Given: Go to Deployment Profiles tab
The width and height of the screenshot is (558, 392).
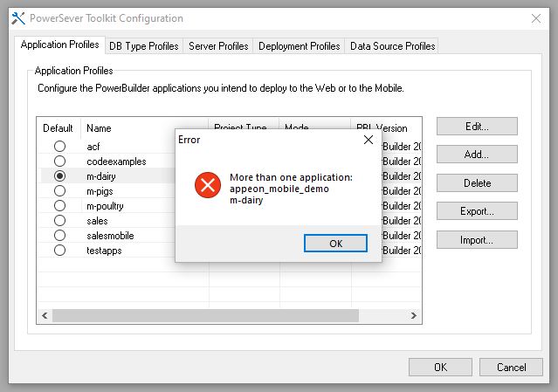Looking at the screenshot, I should pyautogui.click(x=299, y=46).
